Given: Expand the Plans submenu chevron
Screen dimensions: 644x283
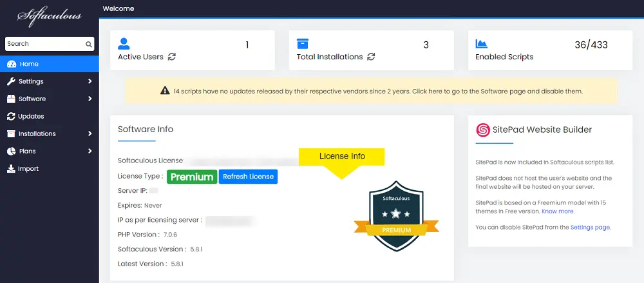Looking at the screenshot, I should pyautogui.click(x=90, y=151).
